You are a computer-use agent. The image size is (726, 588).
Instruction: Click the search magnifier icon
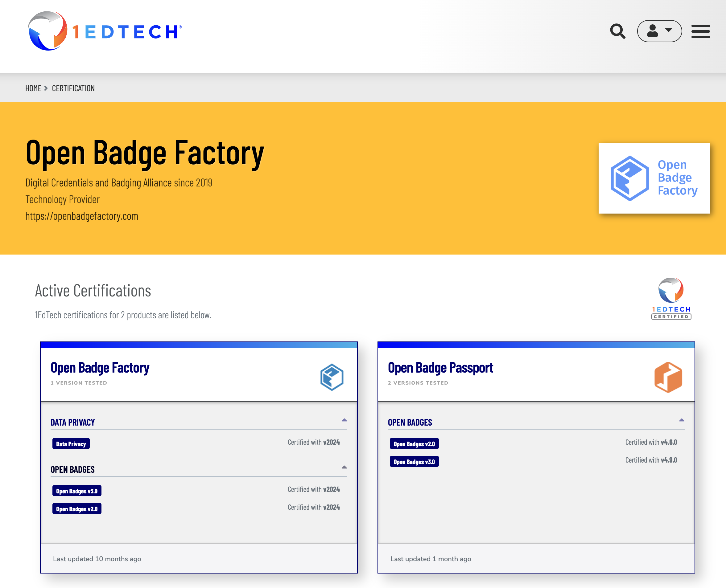click(x=617, y=31)
